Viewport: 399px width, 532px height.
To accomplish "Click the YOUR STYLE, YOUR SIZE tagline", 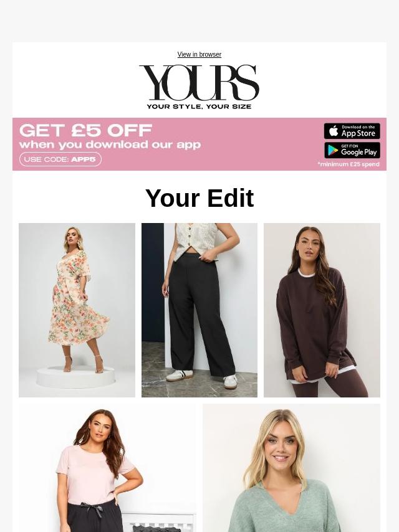I will click(x=199, y=107).
